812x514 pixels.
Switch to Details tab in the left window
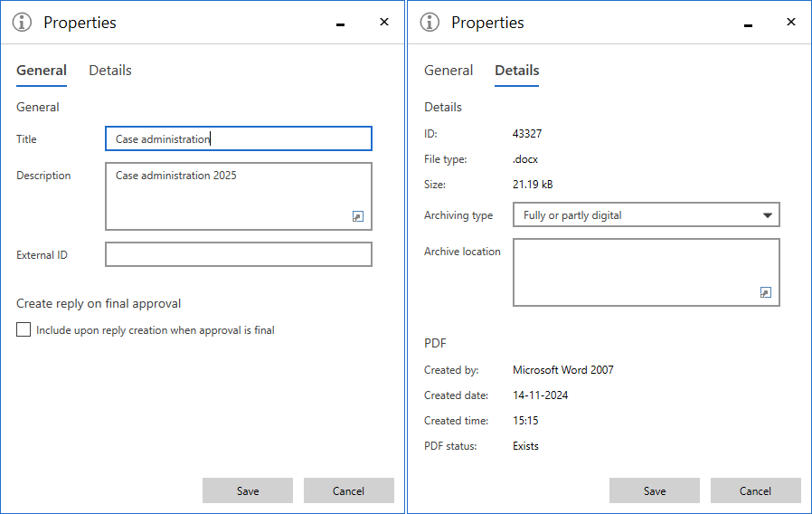coord(110,71)
